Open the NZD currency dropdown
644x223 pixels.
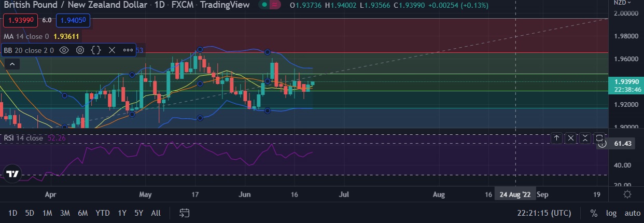[x=623, y=3]
